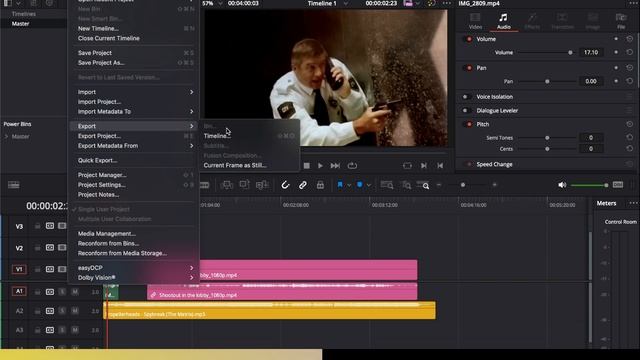Add a blue flag to clip
The height and width of the screenshot is (360, 640).
tap(340, 185)
